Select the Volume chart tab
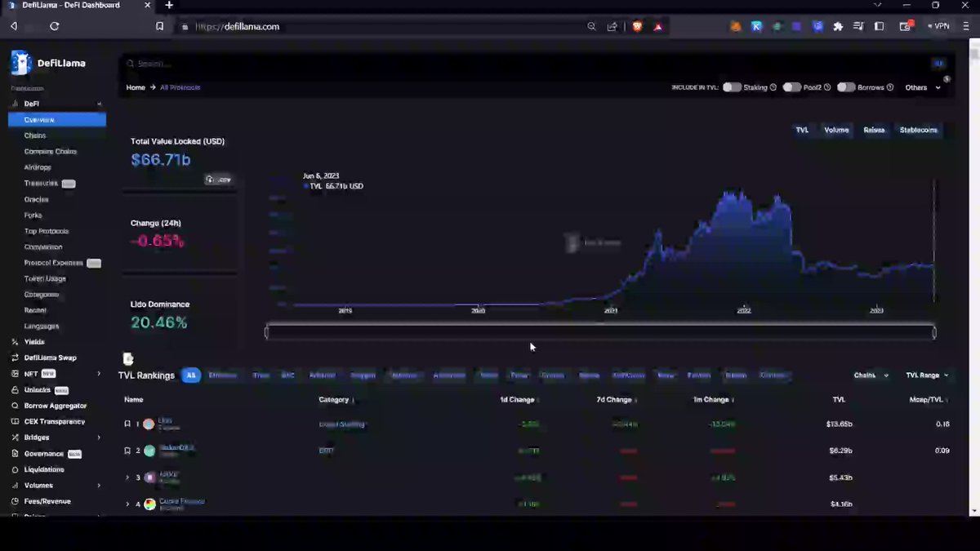980x551 pixels. pyautogui.click(x=836, y=130)
